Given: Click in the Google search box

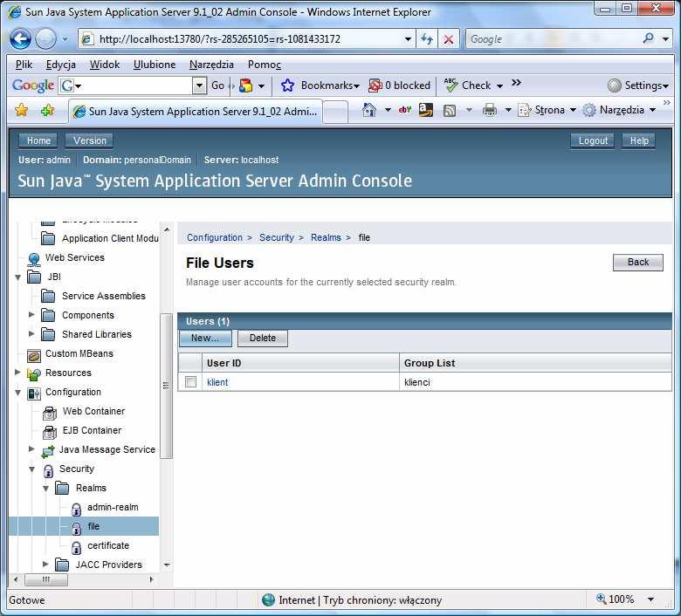Looking at the screenshot, I should point(554,39).
